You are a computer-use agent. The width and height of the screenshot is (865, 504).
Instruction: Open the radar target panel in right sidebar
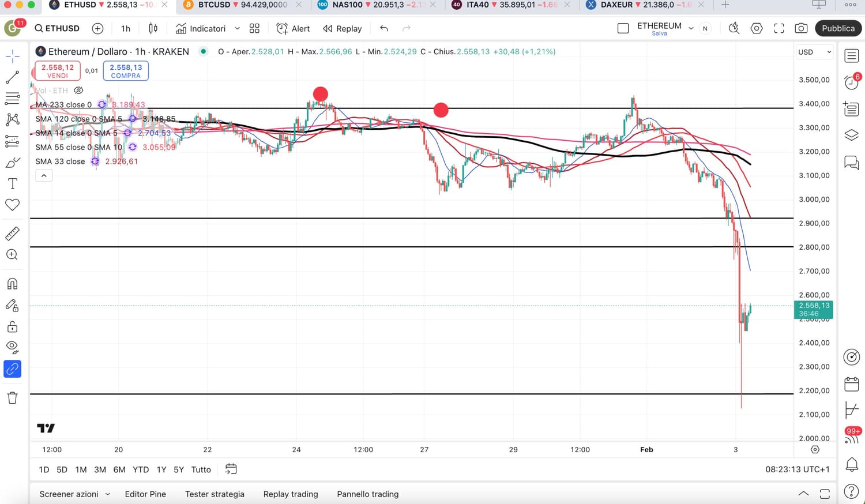tap(852, 357)
